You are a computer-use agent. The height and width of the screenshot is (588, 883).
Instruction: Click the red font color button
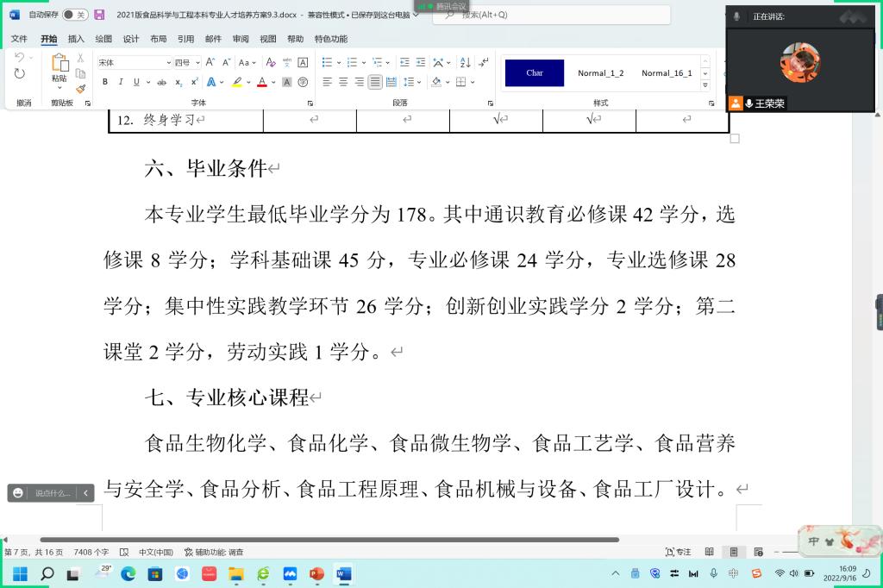[x=262, y=82]
